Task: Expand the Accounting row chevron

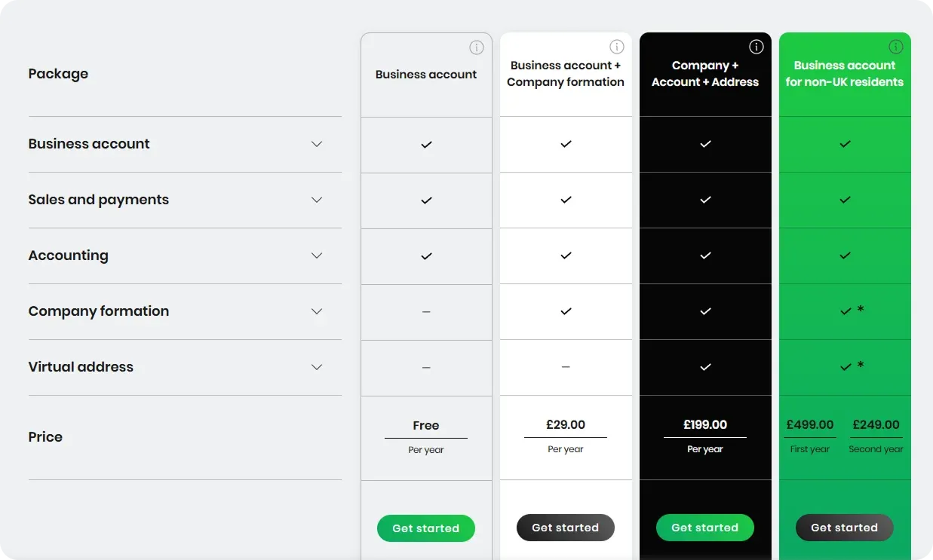Action: tap(317, 256)
